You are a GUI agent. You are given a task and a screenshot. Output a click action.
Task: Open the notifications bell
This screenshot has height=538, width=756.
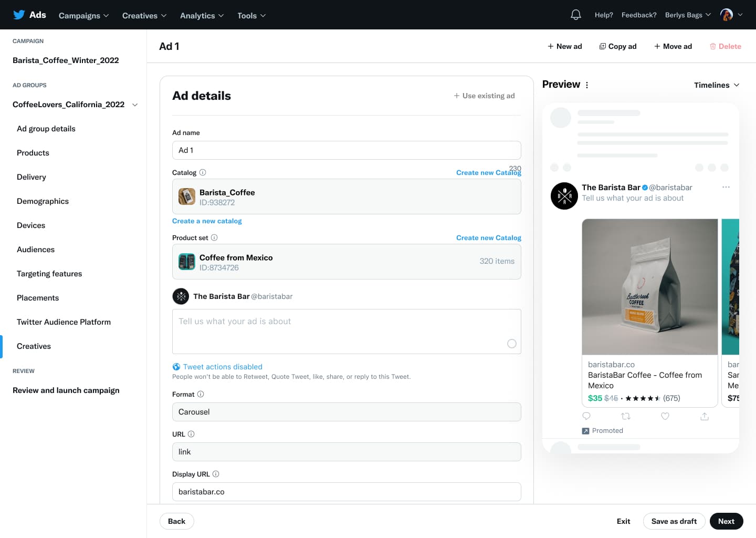[575, 15]
